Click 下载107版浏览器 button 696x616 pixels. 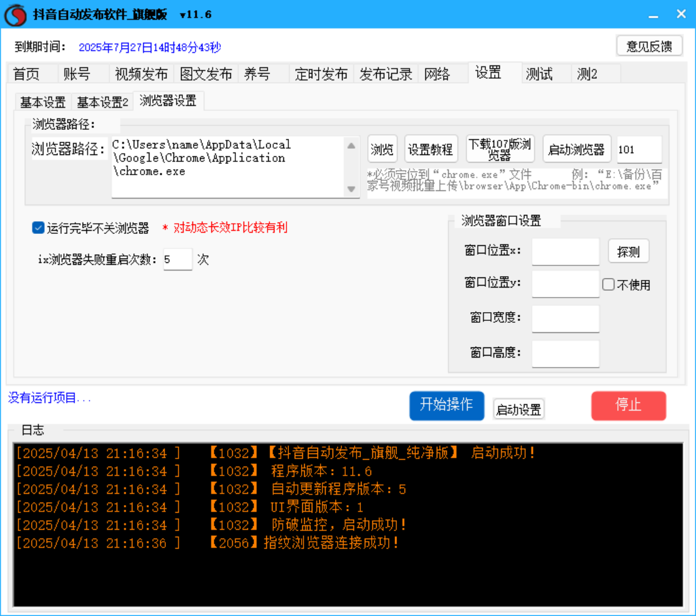(500, 149)
